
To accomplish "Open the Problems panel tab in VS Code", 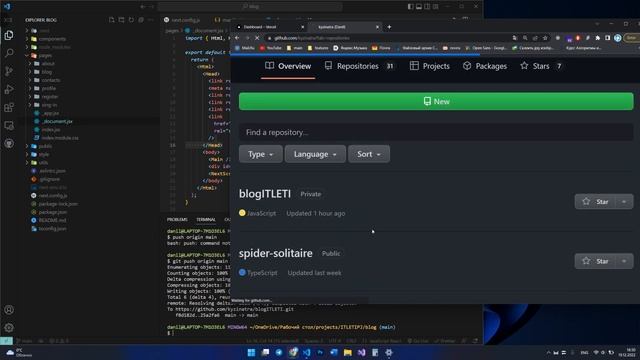I will pyautogui.click(x=177, y=220).
